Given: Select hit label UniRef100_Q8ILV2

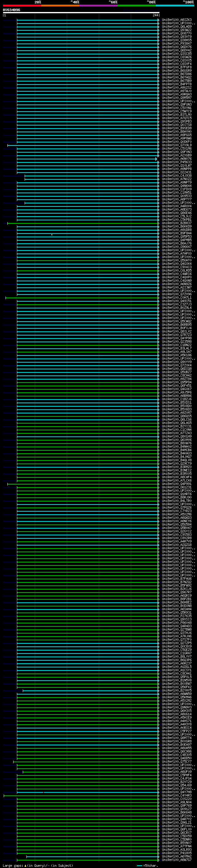Looking at the screenshot, I should coord(177,332).
